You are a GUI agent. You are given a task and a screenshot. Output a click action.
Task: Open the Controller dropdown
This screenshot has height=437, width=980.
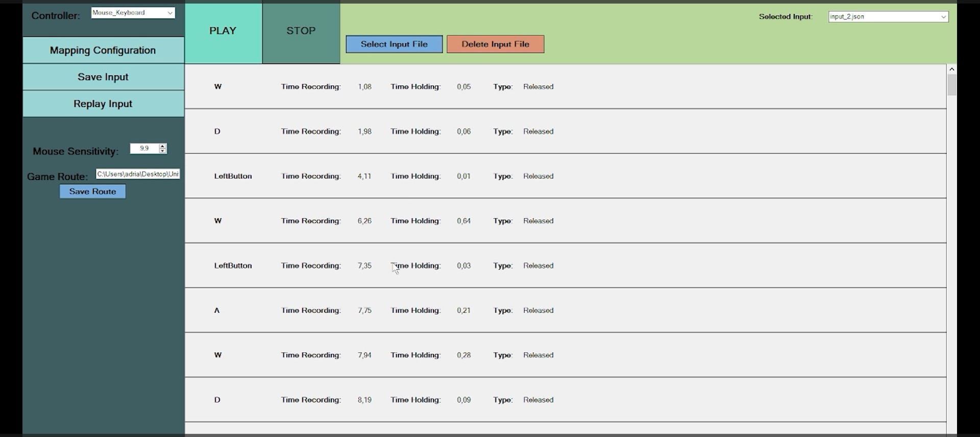pos(133,13)
